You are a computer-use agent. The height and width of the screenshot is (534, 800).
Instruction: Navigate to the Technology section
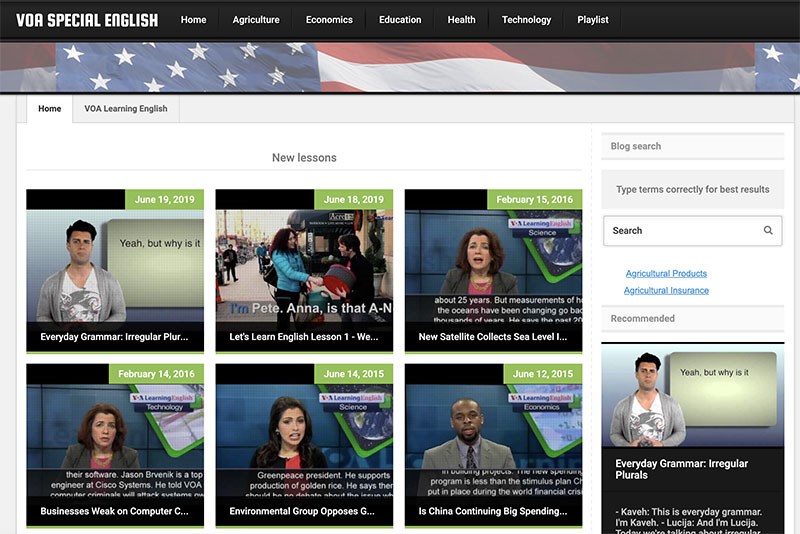point(526,20)
